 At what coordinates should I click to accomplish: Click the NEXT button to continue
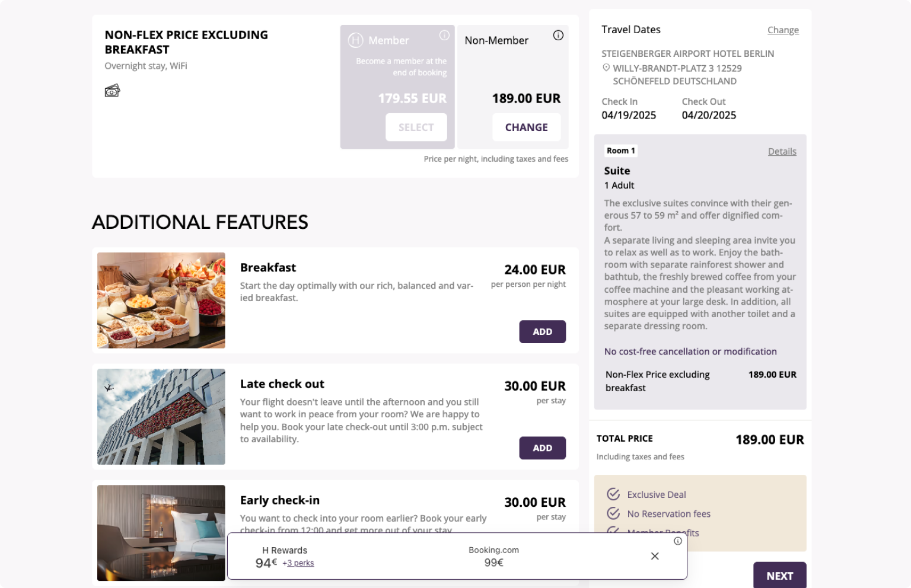[x=780, y=576]
